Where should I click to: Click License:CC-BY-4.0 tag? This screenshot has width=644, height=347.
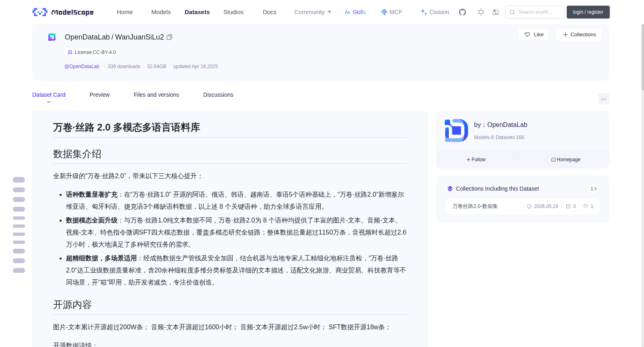tap(91, 52)
